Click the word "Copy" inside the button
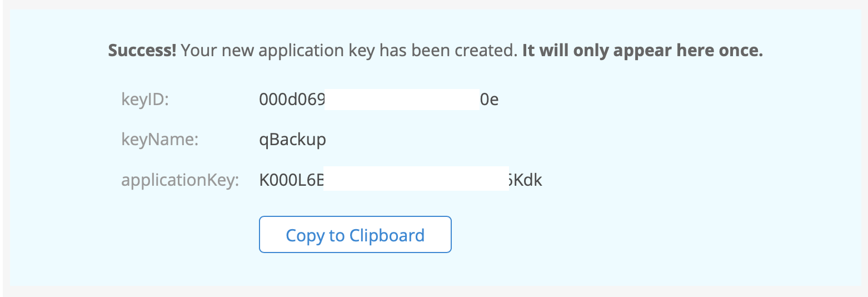Image resolution: width=868 pixels, height=297 pixels. tap(305, 236)
